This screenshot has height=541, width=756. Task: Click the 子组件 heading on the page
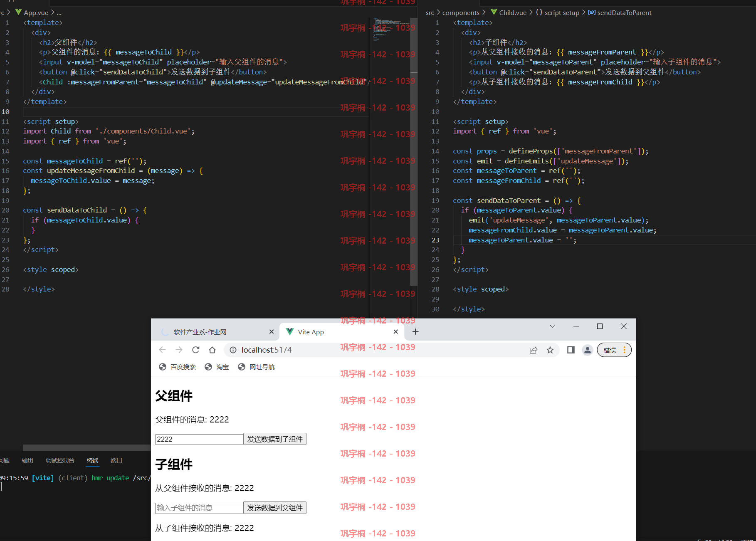coord(174,464)
